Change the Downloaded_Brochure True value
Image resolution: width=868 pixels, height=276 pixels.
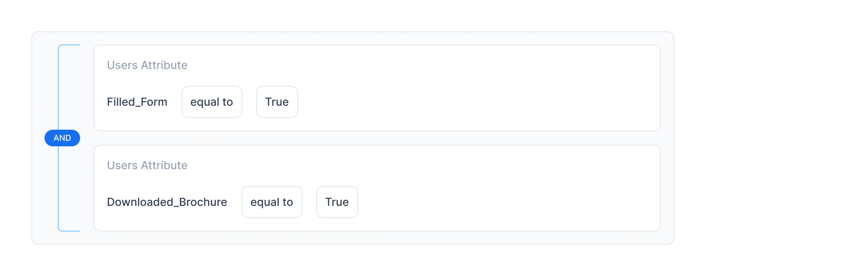[337, 202]
